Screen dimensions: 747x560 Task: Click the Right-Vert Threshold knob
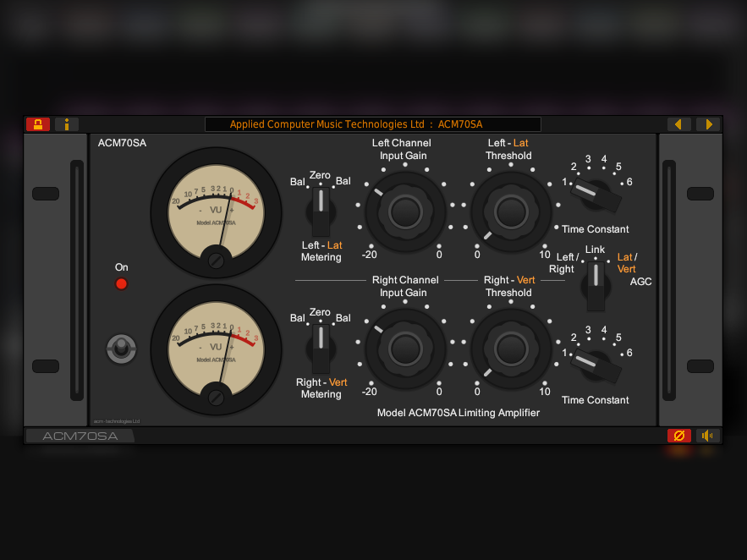coord(510,348)
